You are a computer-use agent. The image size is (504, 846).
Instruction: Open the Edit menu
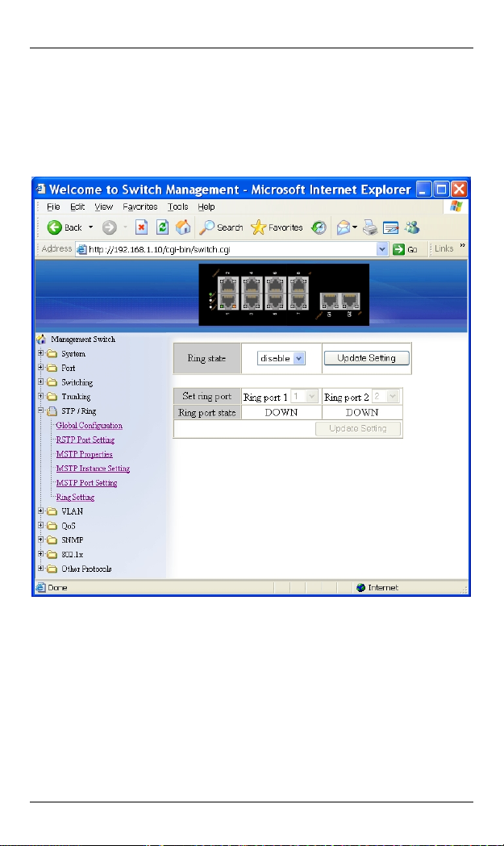pyautogui.click(x=77, y=206)
